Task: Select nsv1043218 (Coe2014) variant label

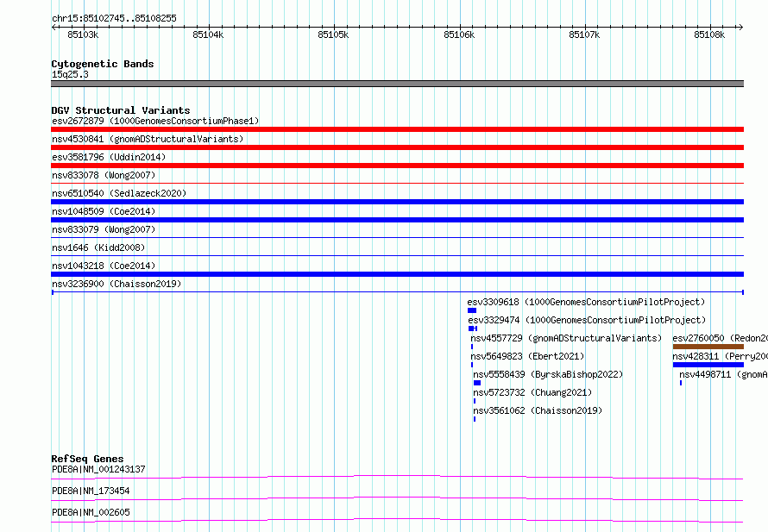Action: tap(104, 266)
